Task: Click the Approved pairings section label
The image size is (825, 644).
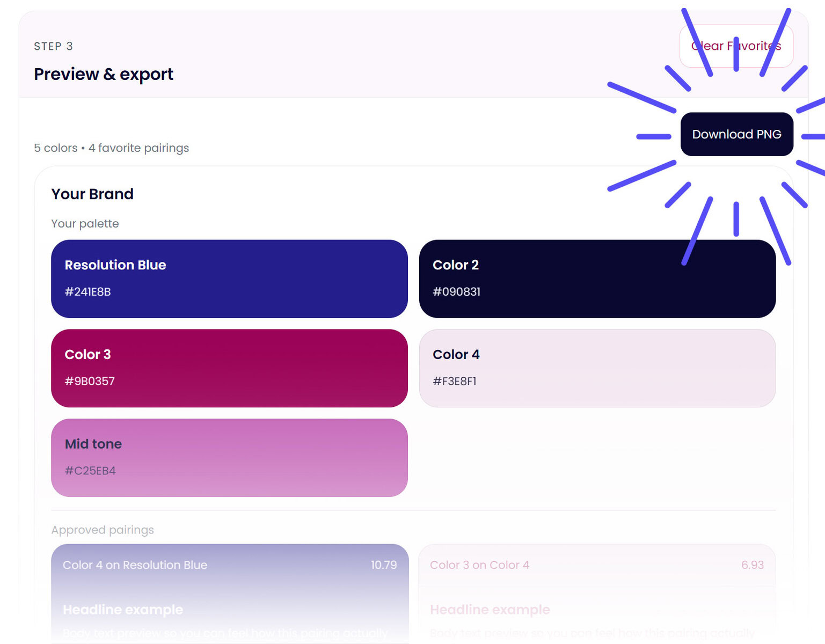Action: (103, 530)
